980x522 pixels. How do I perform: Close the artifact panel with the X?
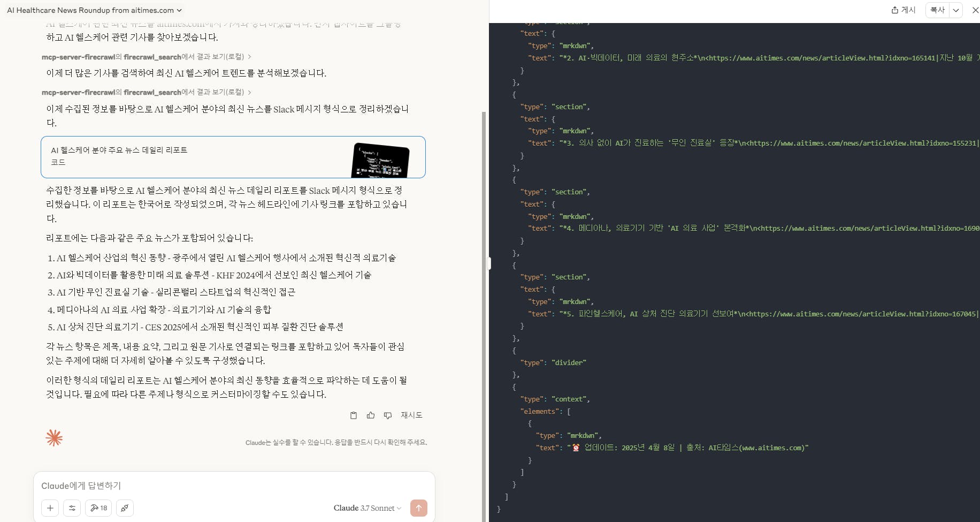(x=975, y=10)
